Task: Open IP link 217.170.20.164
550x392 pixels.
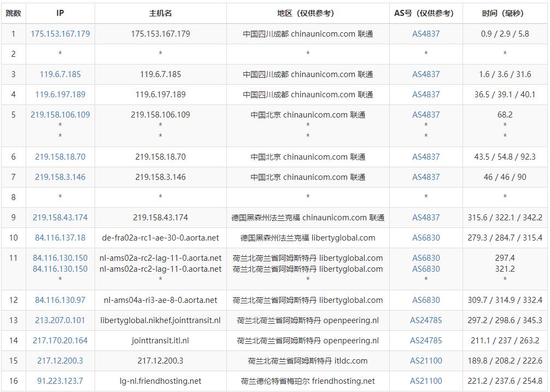Action: [60, 341]
